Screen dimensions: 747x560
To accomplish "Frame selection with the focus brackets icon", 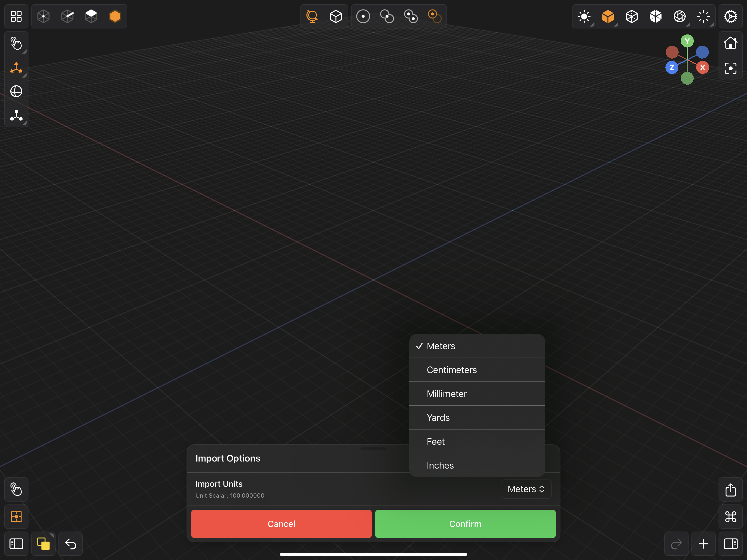I will tap(730, 69).
